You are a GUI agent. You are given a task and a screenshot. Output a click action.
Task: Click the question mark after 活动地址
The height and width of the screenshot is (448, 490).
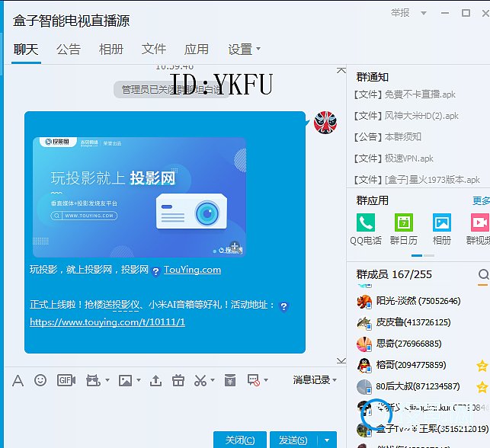pyautogui.click(x=283, y=306)
